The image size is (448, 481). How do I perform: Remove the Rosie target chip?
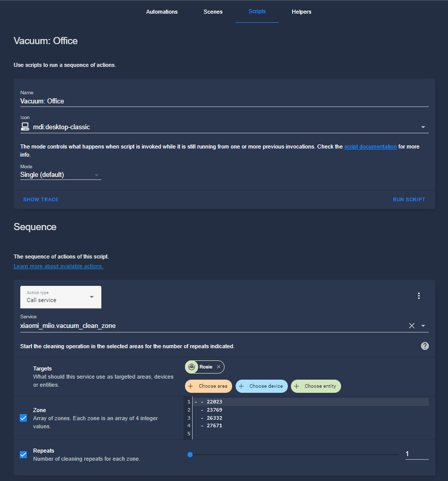218,367
